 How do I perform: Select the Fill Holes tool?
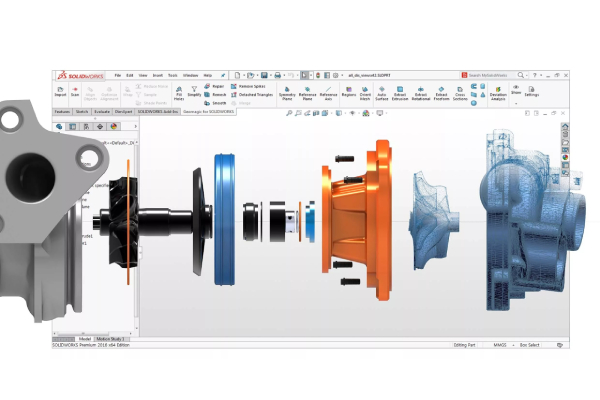tap(178, 93)
